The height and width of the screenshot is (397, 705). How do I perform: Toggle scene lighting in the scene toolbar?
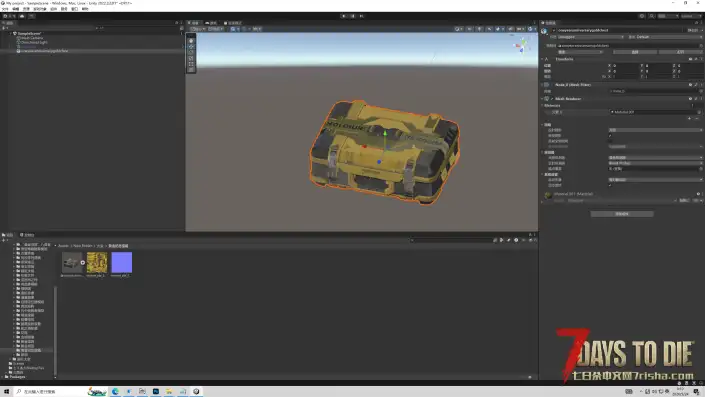(x=479, y=29)
